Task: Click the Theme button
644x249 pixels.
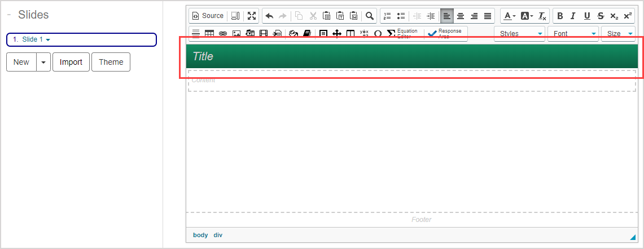Action: (x=111, y=62)
